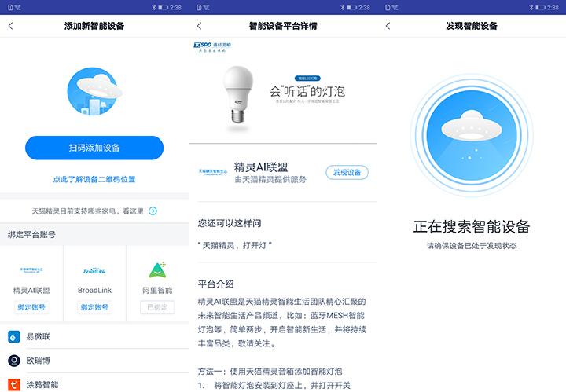The height and width of the screenshot is (392, 566).
Task: Select the 易微联 platform row
Action: click(x=94, y=337)
